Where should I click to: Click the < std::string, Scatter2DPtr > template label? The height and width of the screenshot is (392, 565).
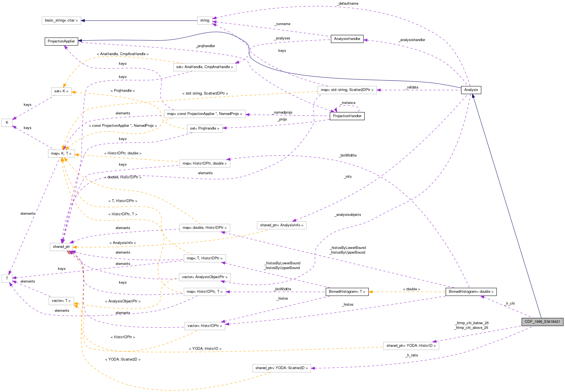click(205, 93)
